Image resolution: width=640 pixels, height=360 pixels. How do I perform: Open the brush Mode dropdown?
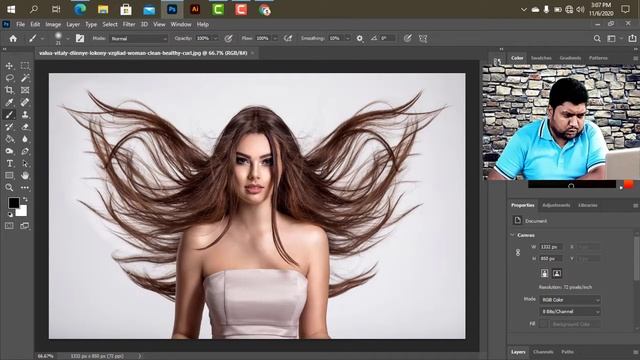click(139, 38)
